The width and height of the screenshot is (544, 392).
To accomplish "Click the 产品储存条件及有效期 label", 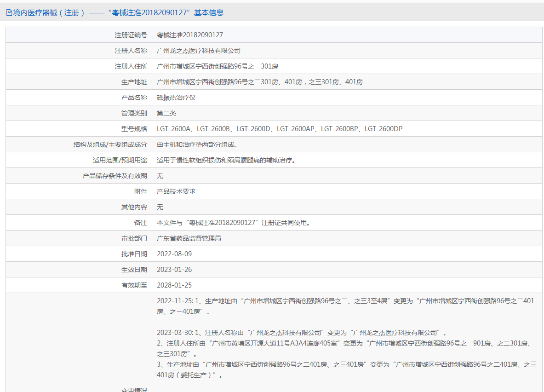I will [115, 176].
